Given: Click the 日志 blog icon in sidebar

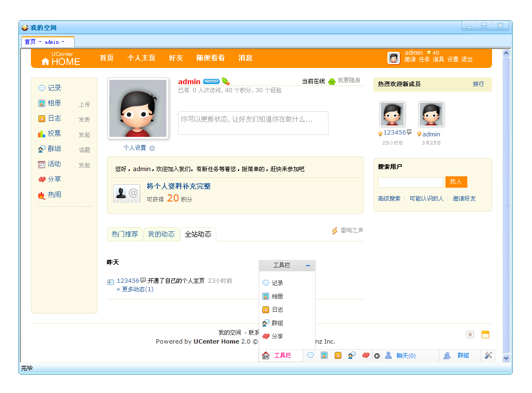Looking at the screenshot, I should pyautogui.click(x=42, y=119).
